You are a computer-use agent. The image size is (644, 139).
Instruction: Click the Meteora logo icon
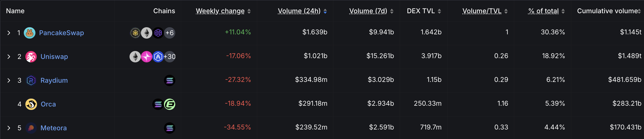click(31, 128)
